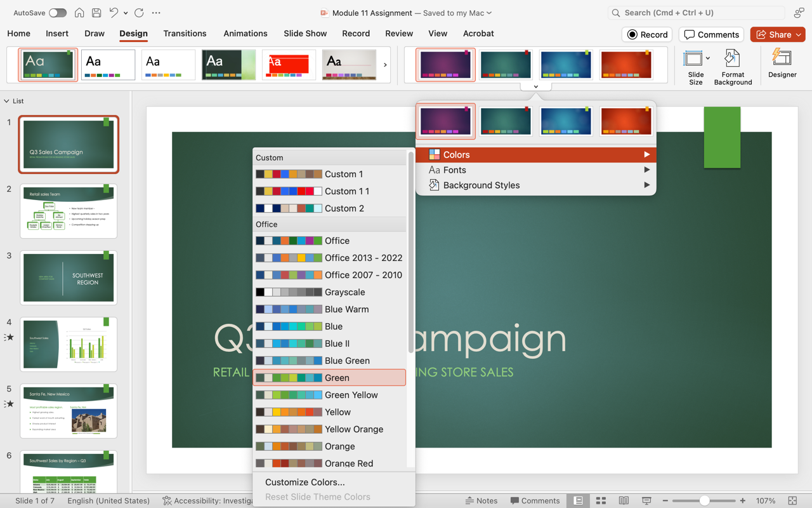Expand the Slide Size dropdown arrow
This screenshot has width=812, height=508.
[707, 58]
